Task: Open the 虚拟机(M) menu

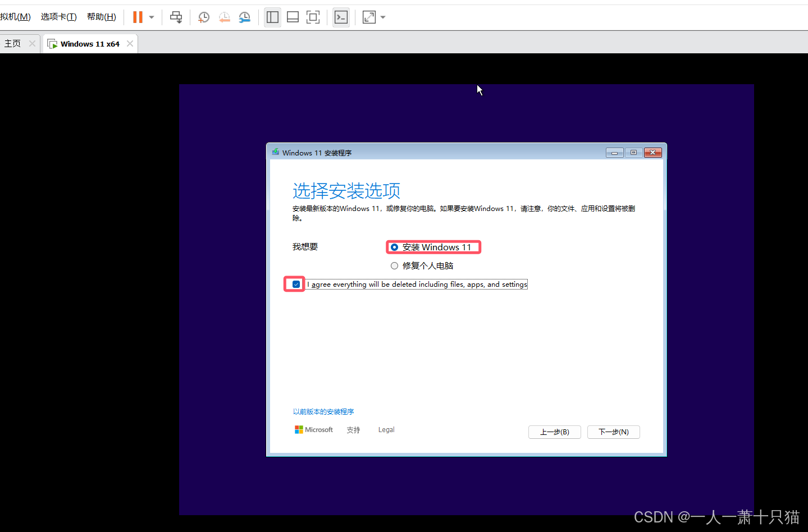Action: pos(15,17)
